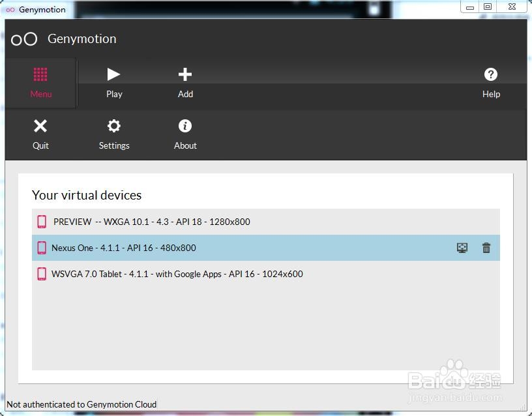The height and width of the screenshot is (416, 532).
Task: Open the Menu grid button
Action: 40,83
